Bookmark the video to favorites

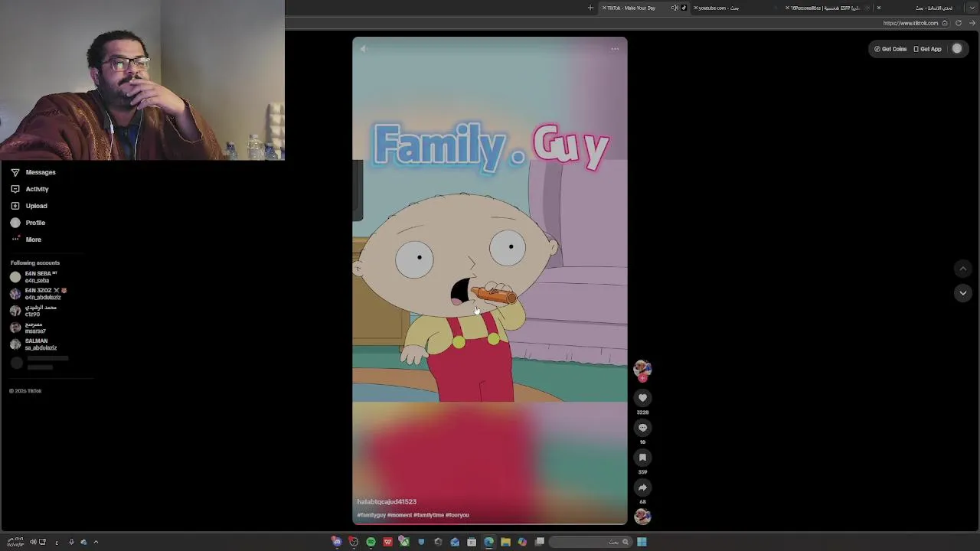point(642,458)
